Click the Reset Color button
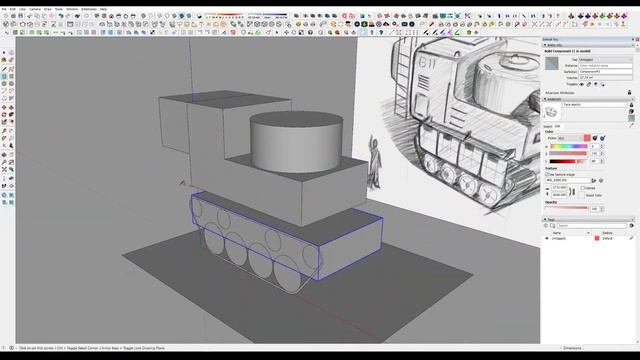 click(582, 195)
